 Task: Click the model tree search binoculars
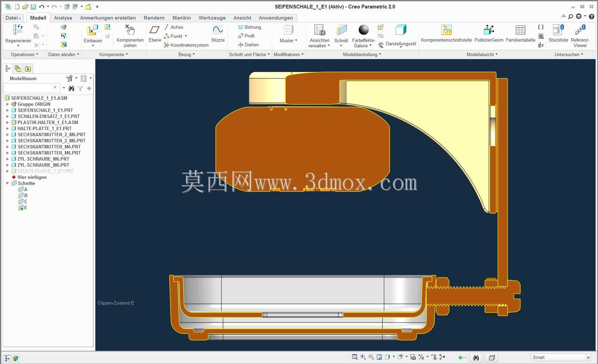[x=71, y=88]
